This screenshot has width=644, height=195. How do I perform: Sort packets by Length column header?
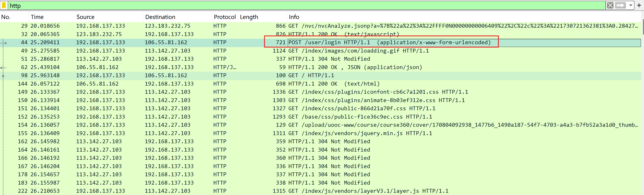click(262, 17)
